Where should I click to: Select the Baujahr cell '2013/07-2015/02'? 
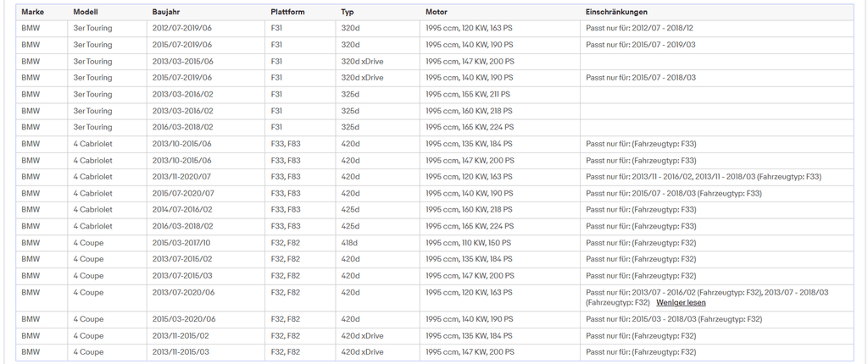pyautogui.click(x=182, y=259)
